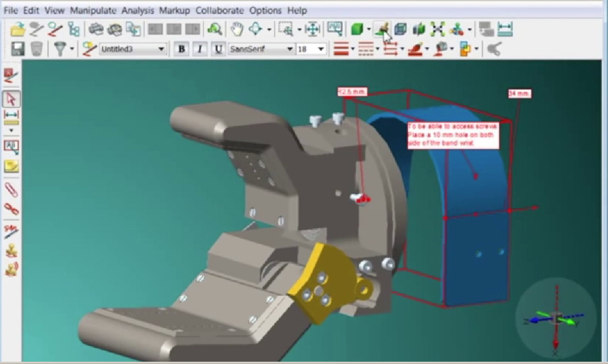Screen dimensions: 608x364
Task: Click the save floppy disk icon
Action: [x=17, y=49]
